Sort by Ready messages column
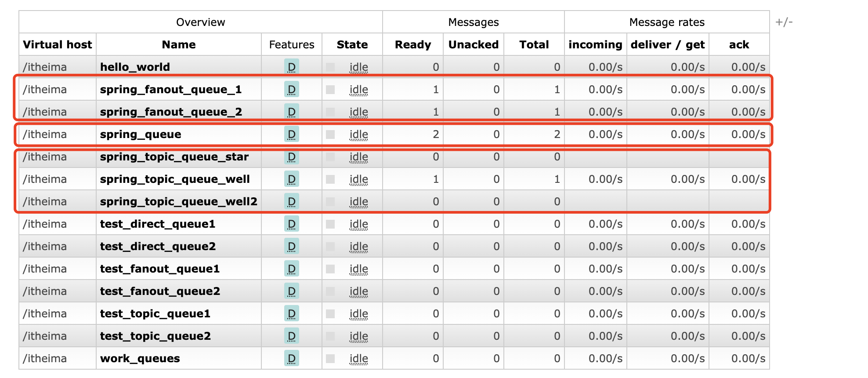Screen dimensions: 868x378 pos(412,44)
